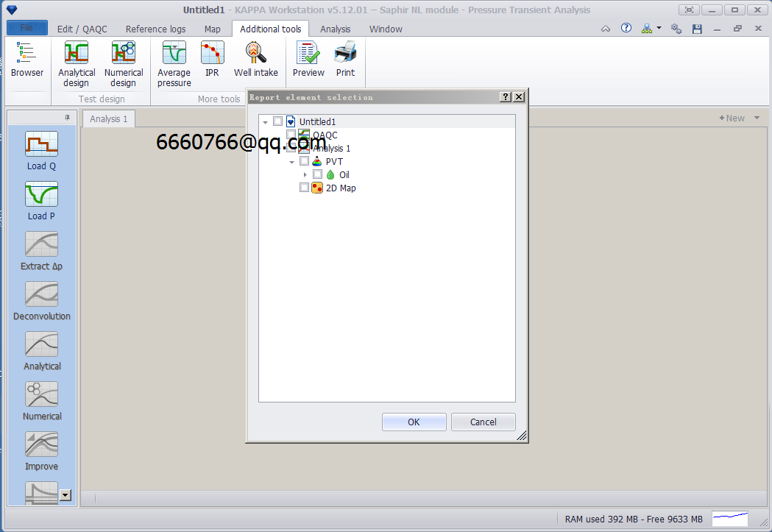772x532 pixels.
Task: Select the Additional tools ribbon tab
Action: [x=270, y=29]
